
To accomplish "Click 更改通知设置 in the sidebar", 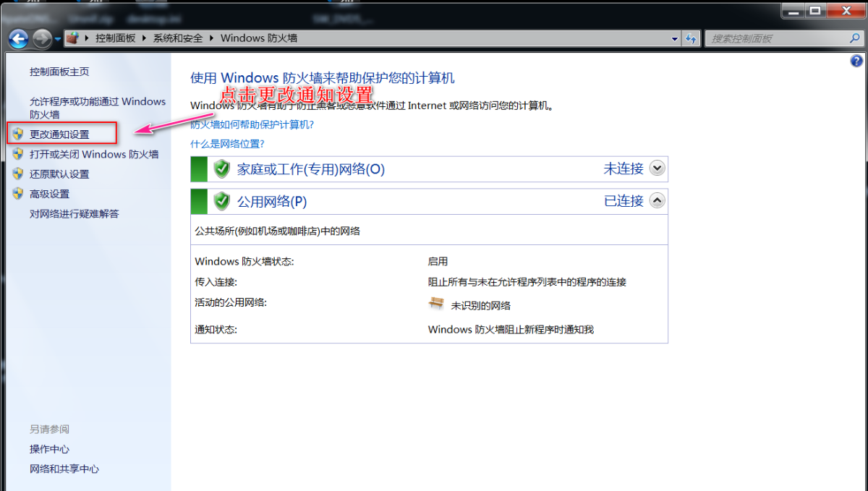I will pyautogui.click(x=59, y=135).
